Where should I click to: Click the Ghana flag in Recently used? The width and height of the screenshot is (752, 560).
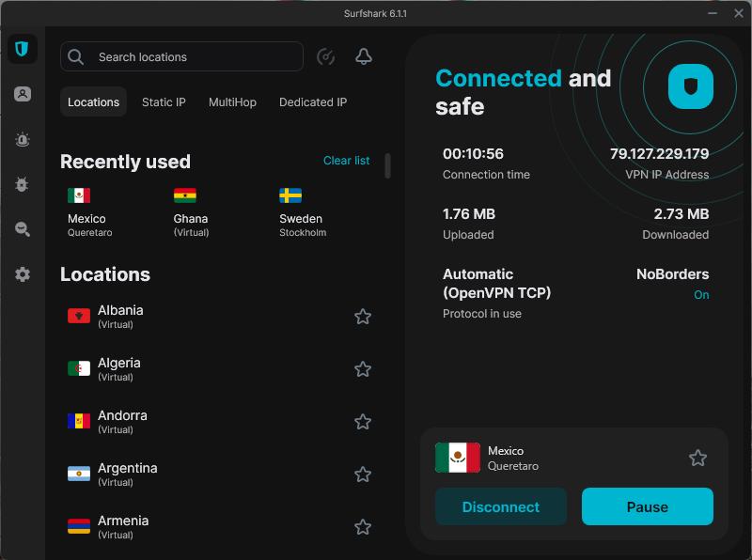(184, 195)
